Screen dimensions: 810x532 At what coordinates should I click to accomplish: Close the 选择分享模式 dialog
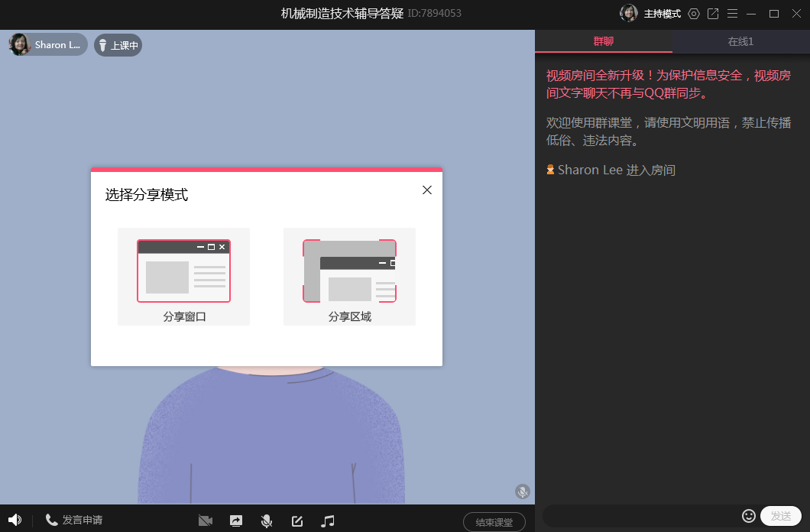[427, 190]
